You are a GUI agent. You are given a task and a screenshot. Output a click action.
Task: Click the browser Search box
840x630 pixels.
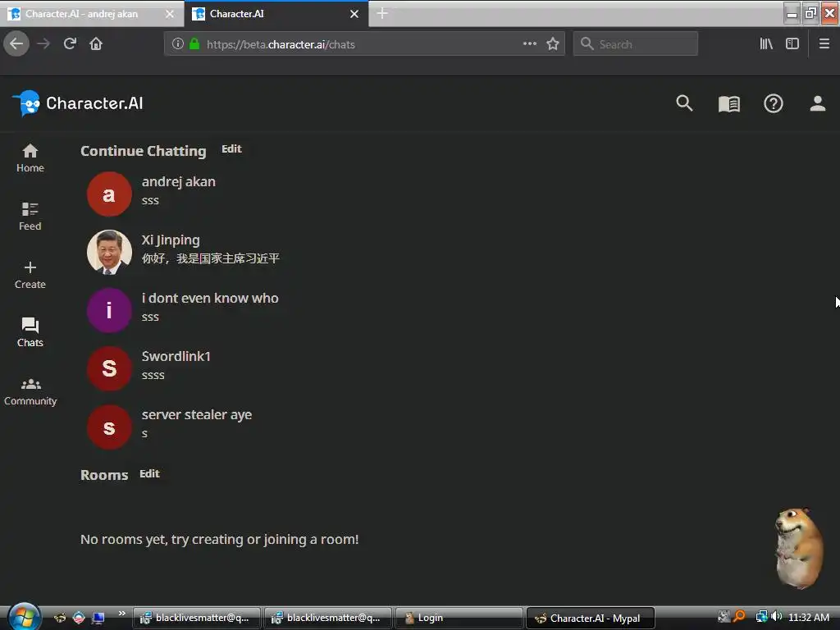point(636,43)
